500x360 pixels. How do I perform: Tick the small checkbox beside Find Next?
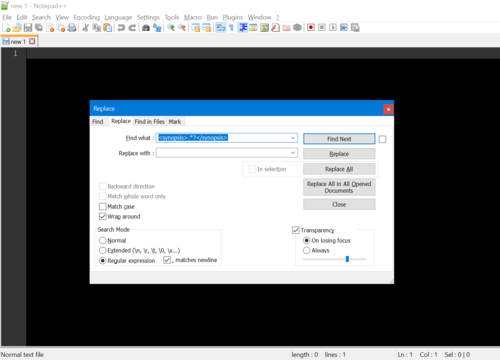[x=383, y=139]
